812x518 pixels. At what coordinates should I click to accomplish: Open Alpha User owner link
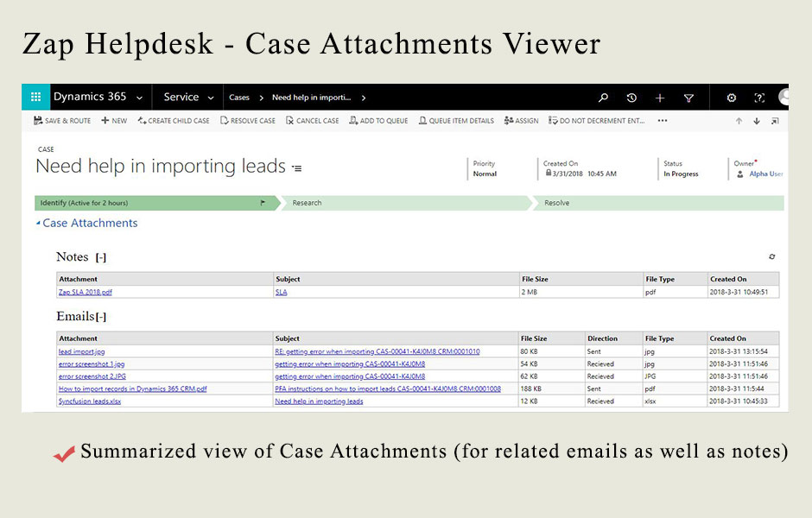click(x=766, y=174)
